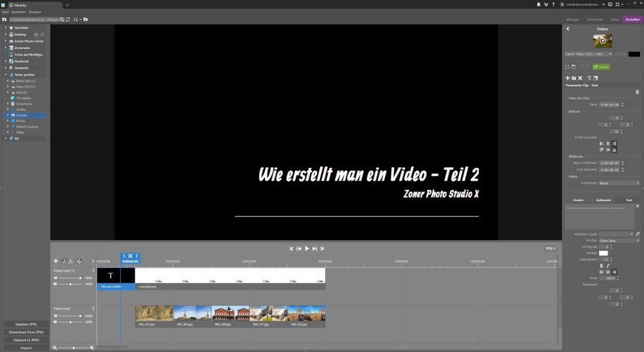Expand the Favorites tree item
Screen dimensions: 644x352
5,28
